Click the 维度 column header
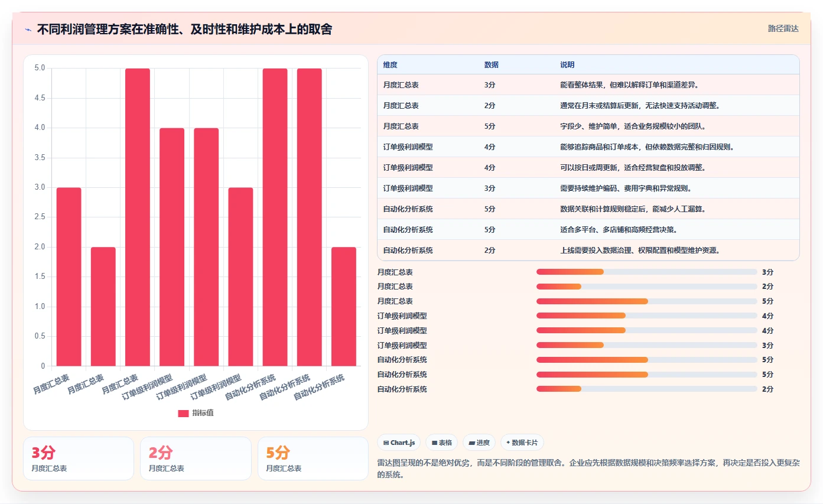823x504 pixels. pos(390,65)
